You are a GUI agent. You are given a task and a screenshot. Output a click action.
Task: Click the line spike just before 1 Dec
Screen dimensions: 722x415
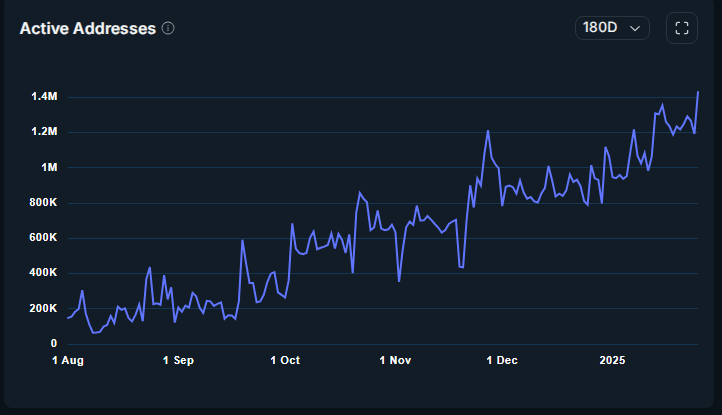[x=488, y=131]
